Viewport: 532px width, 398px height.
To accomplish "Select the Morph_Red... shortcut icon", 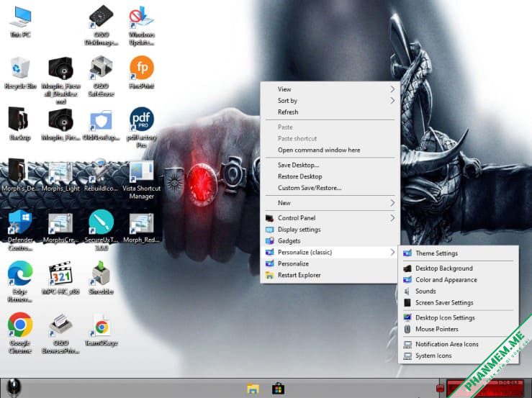I will coord(142,223).
